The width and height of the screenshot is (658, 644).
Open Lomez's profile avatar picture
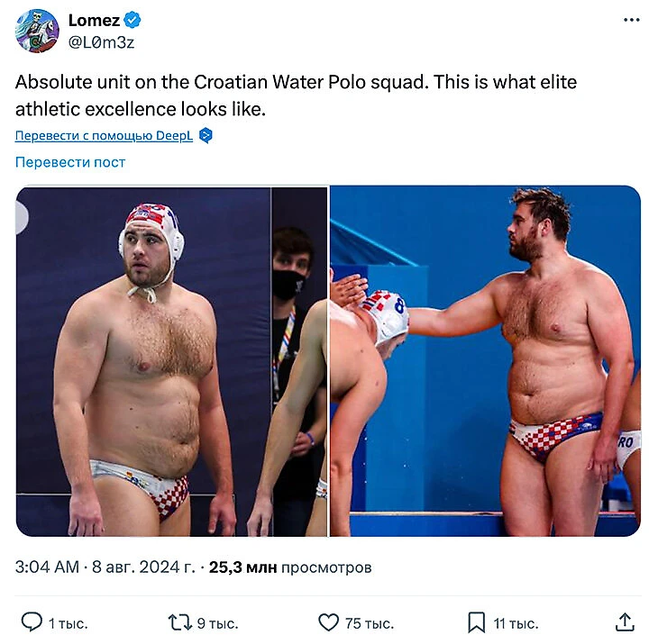pos(37,32)
